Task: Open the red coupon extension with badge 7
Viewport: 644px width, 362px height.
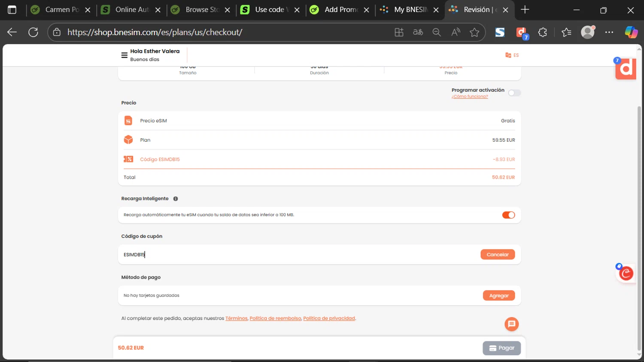Action: 522,33
